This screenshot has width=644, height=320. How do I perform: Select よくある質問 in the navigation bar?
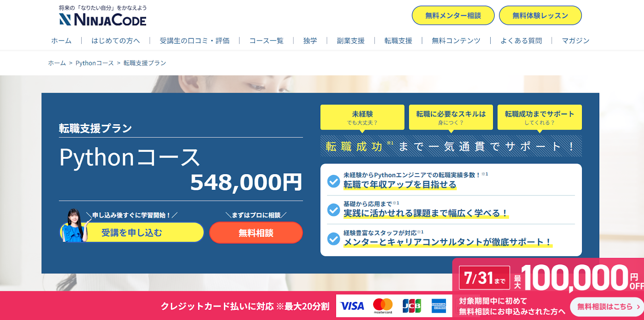pos(521,41)
